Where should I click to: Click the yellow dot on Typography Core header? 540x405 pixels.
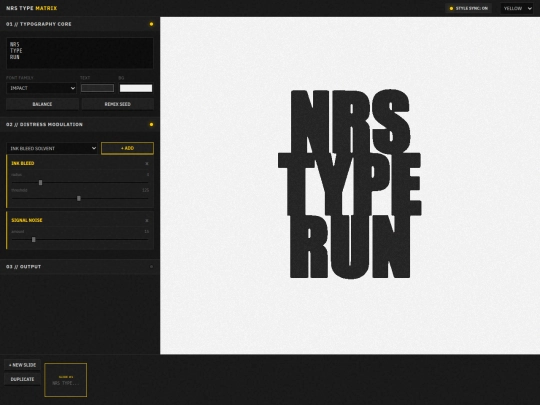point(151,24)
